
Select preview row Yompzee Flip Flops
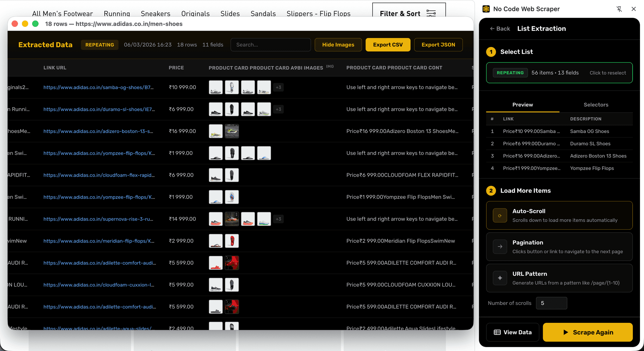click(559, 168)
